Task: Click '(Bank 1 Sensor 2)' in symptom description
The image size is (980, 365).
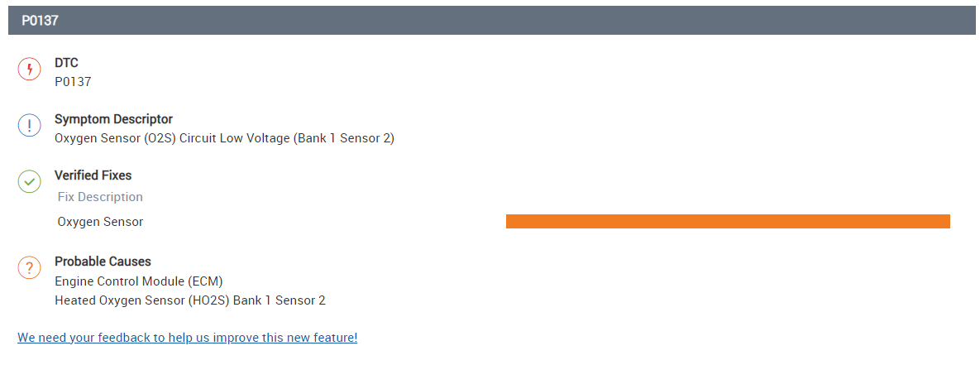Action: click(343, 138)
